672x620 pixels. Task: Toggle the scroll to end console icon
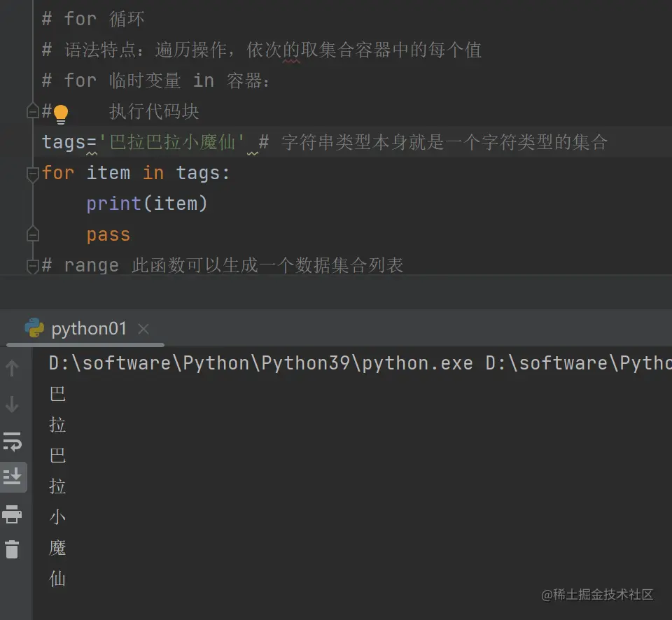click(13, 477)
